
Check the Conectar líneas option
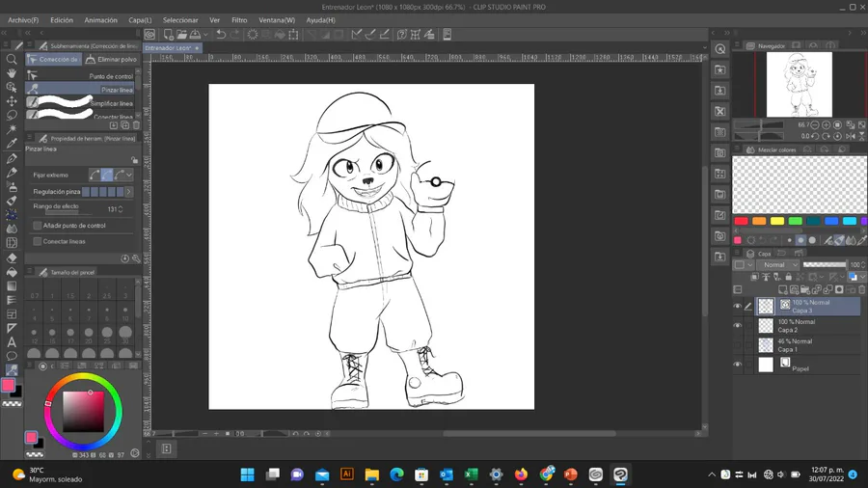(38, 241)
